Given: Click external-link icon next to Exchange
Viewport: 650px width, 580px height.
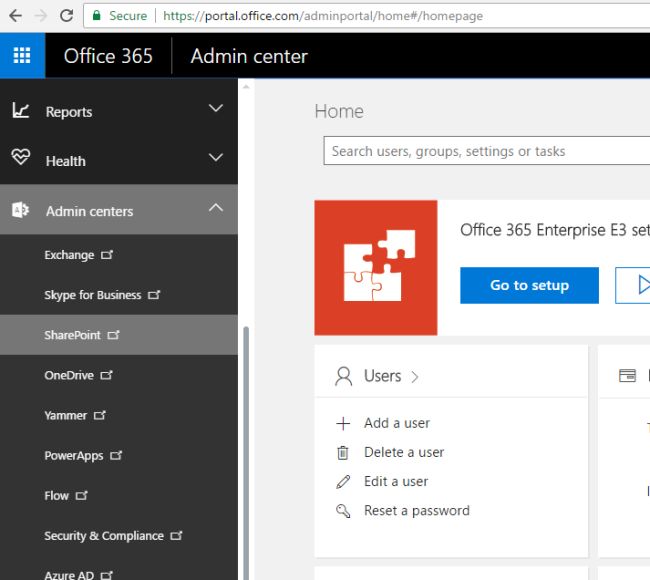Looking at the screenshot, I should tap(107, 254).
